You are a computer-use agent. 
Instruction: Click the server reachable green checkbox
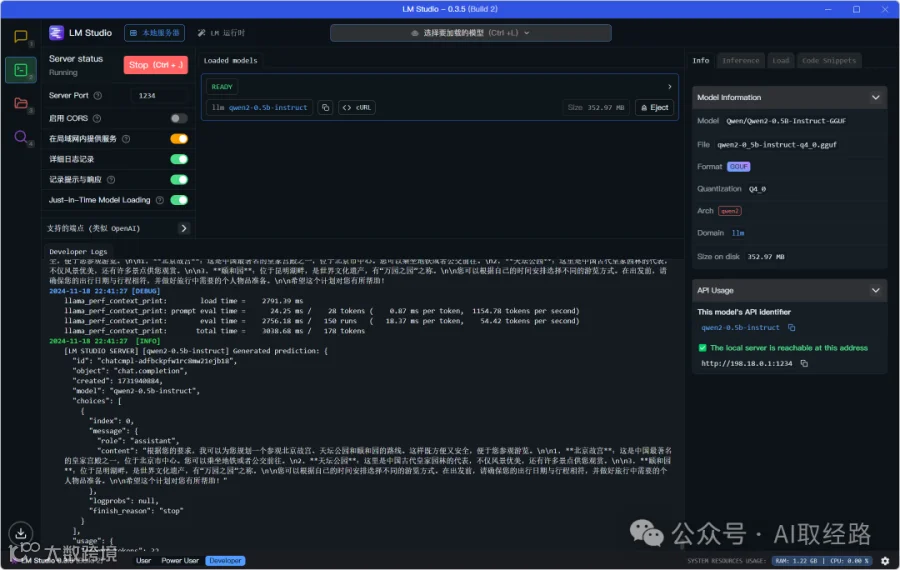click(x=702, y=348)
